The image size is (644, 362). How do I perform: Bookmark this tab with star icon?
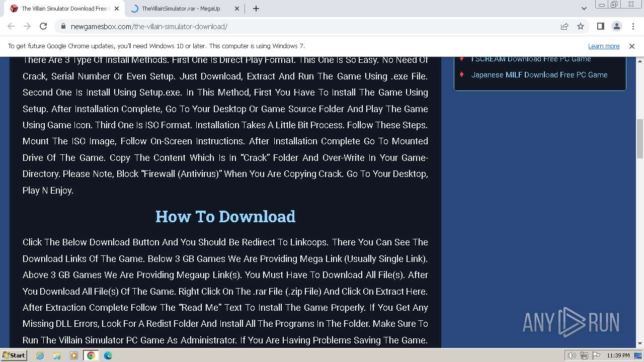pos(581,27)
